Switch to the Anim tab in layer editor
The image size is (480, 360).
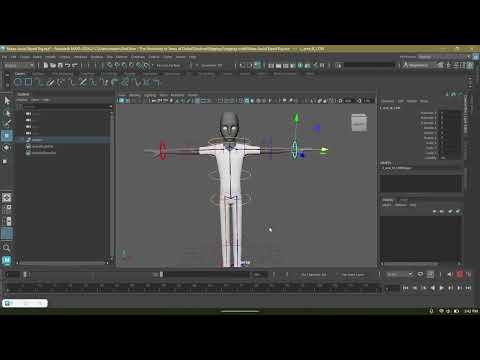coord(404,200)
